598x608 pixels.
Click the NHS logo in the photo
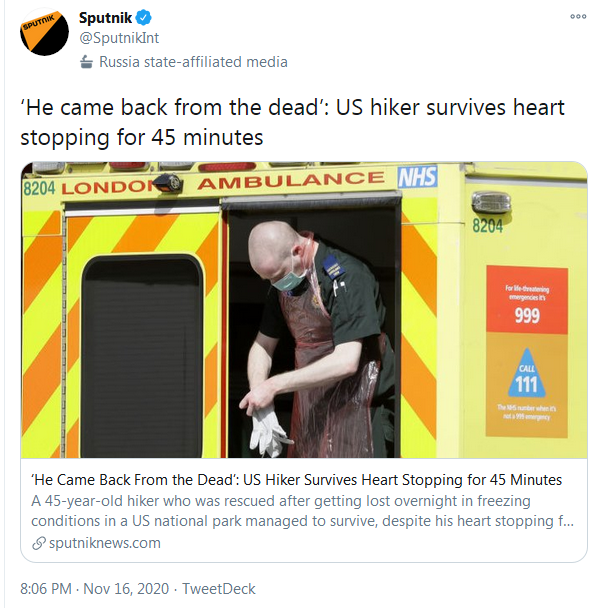tap(418, 177)
